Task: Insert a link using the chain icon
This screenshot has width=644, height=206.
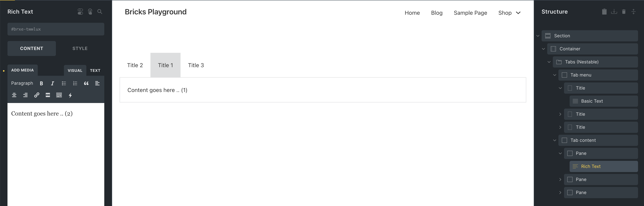Action: pyautogui.click(x=36, y=95)
